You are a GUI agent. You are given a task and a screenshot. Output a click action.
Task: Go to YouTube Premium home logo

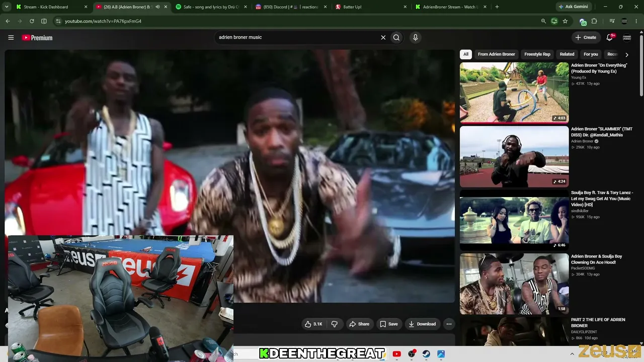(37, 38)
